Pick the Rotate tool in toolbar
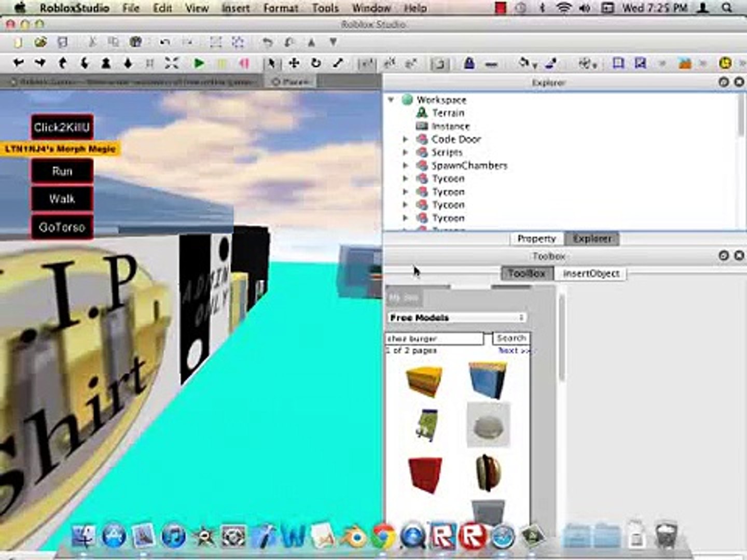 [x=315, y=63]
